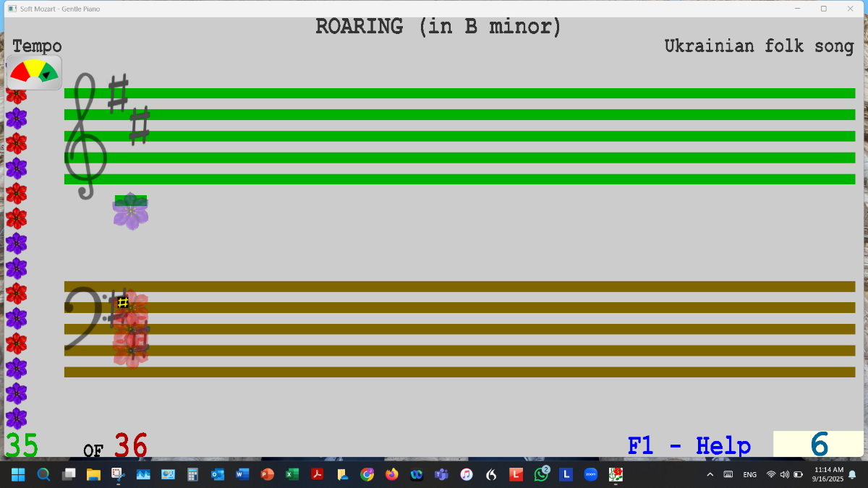Click the top red flower in left column

point(16,95)
